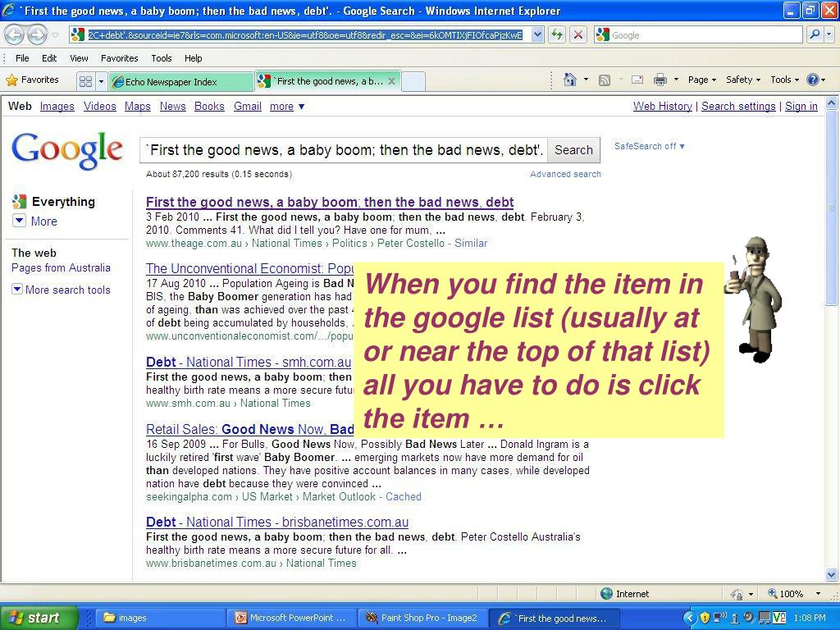Click the Advanced search link
This screenshot has width=840, height=630.
(x=565, y=174)
